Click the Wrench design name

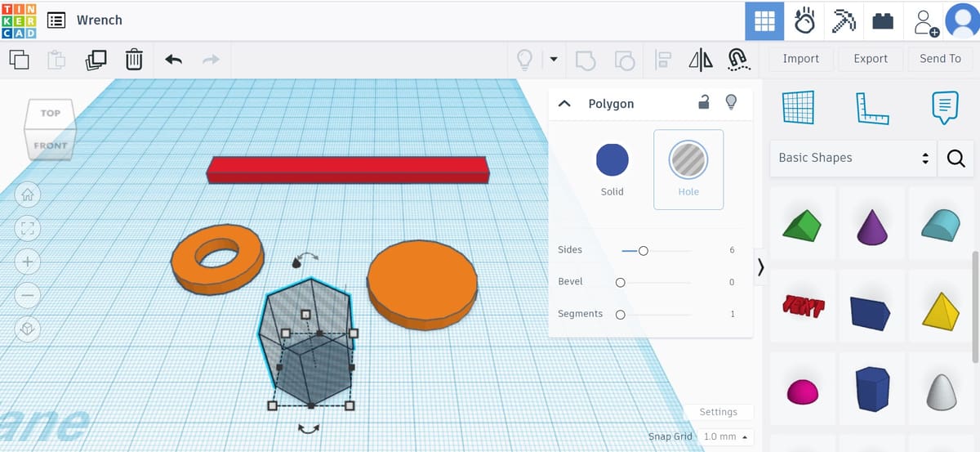[x=100, y=20]
